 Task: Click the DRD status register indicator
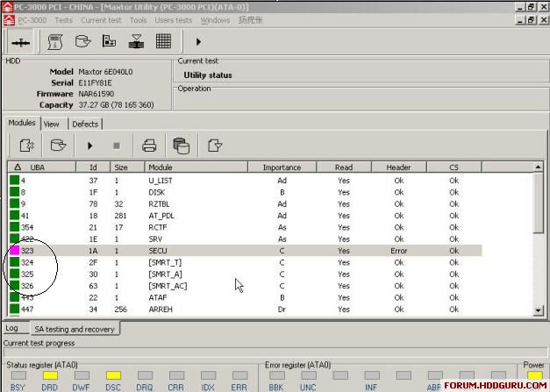pos(50,375)
